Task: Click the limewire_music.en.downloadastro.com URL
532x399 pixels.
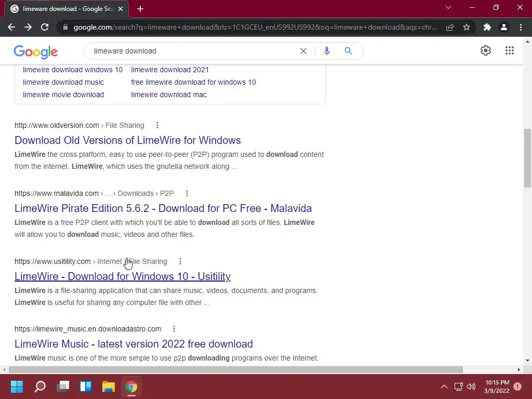Action: [88, 329]
